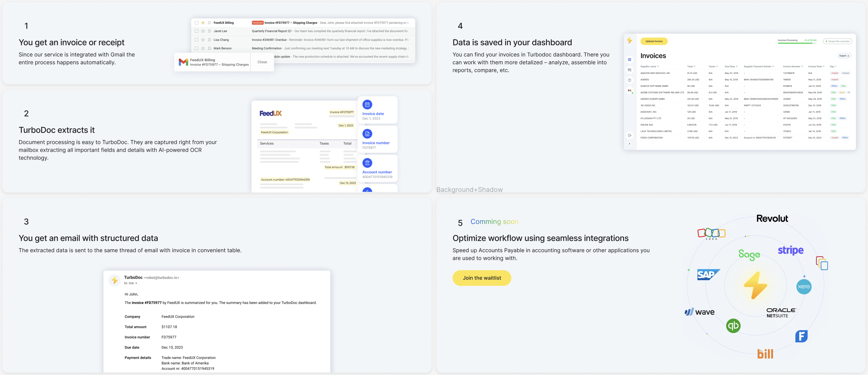
Task: Click the billing card icon in sidebar
Action: [629, 70]
